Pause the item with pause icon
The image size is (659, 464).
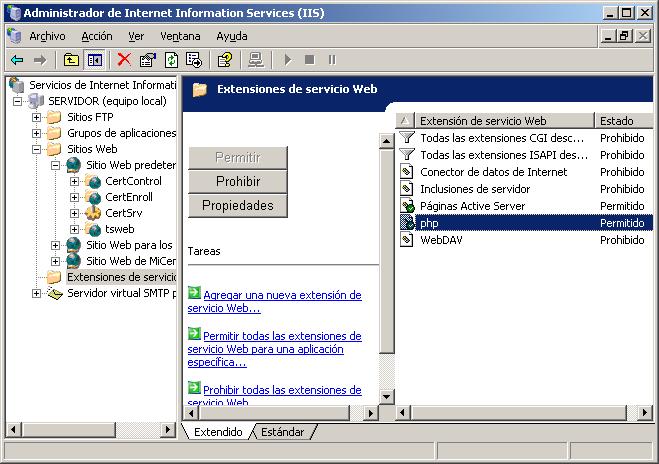[x=332, y=60]
